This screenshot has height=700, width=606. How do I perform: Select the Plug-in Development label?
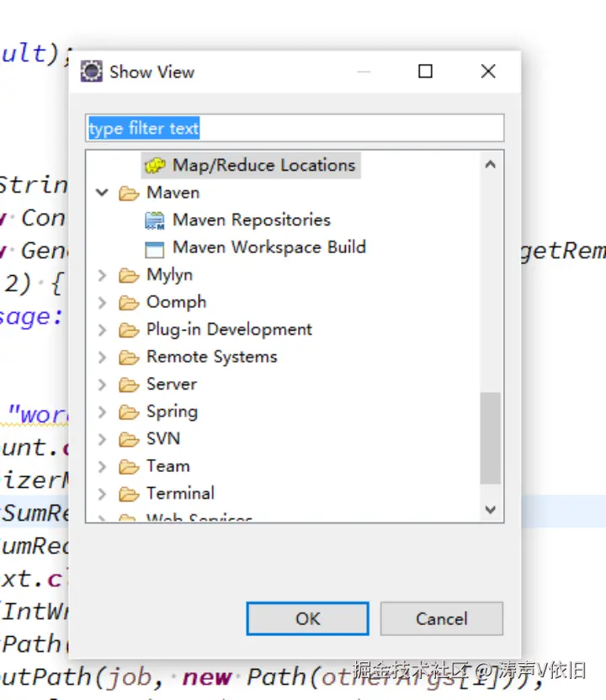click(x=229, y=330)
